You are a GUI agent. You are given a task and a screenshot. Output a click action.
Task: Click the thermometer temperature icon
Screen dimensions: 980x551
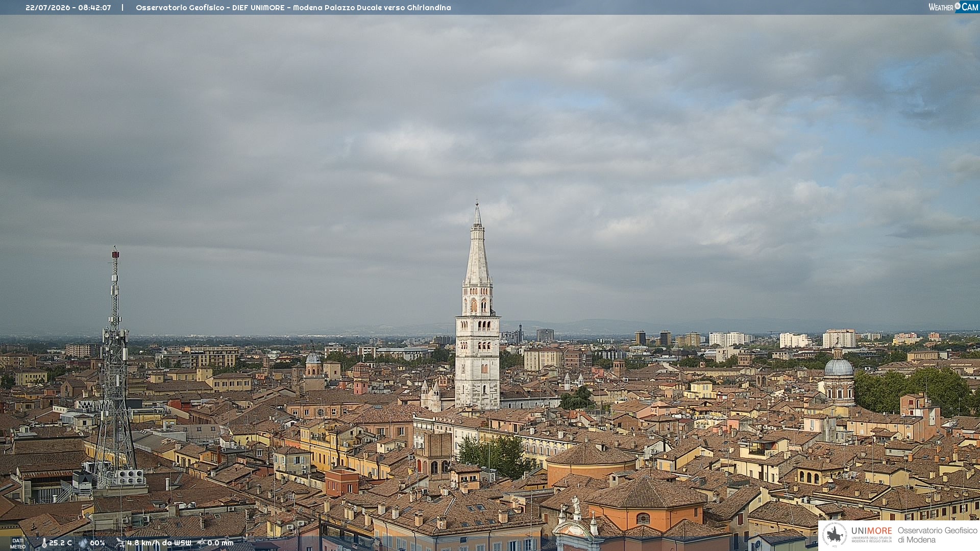(44, 543)
